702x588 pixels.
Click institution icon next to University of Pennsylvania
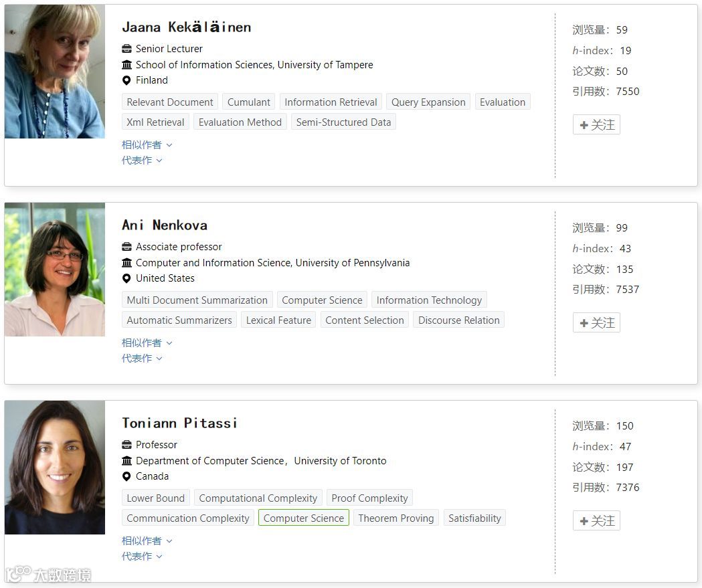[x=126, y=263]
